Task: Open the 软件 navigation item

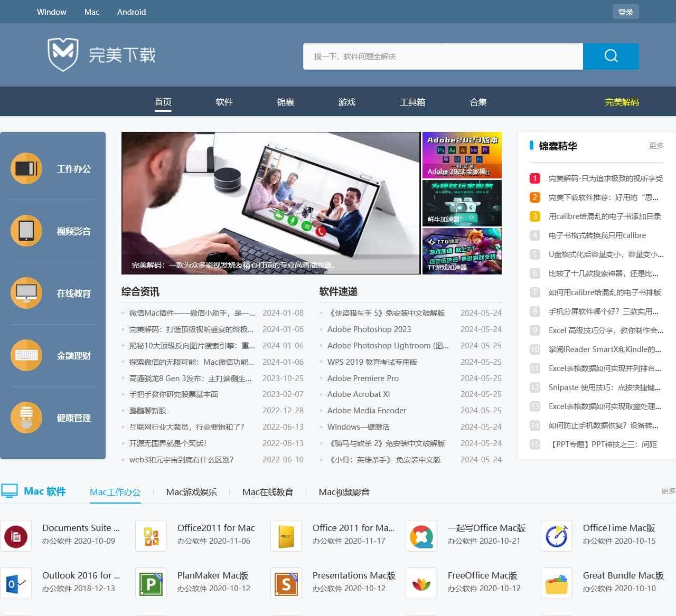Action: click(224, 102)
